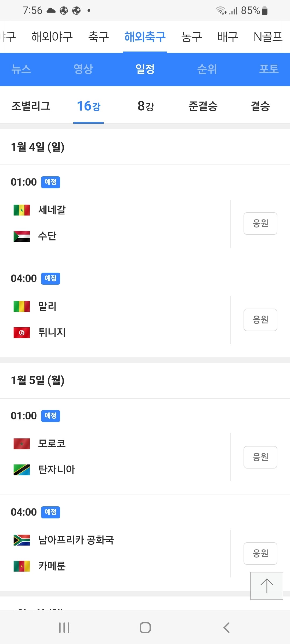Tap the Senegal flag icon

22,210
